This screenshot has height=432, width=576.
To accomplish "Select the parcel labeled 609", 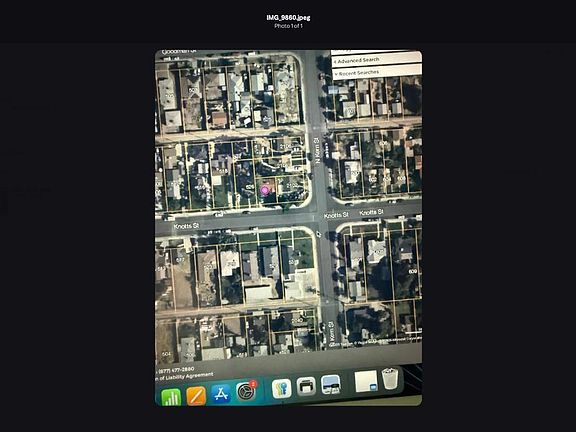I will (x=413, y=271).
